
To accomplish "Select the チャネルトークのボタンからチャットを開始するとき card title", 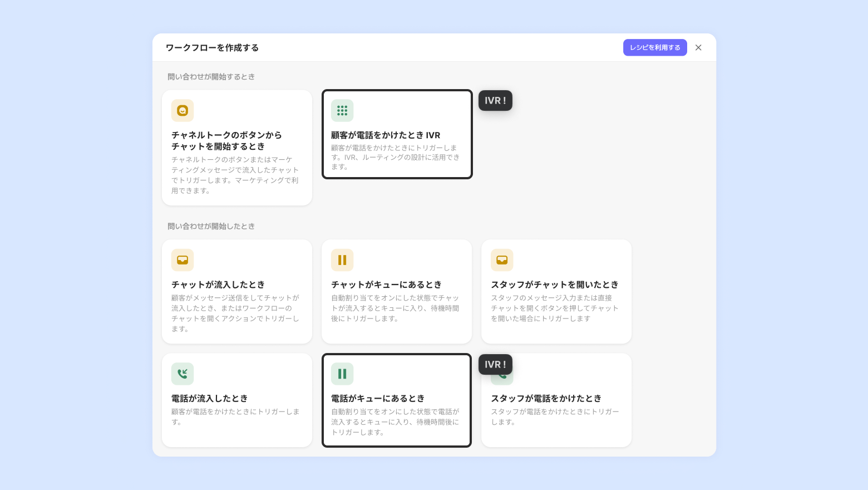I will [x=226, y=140].
